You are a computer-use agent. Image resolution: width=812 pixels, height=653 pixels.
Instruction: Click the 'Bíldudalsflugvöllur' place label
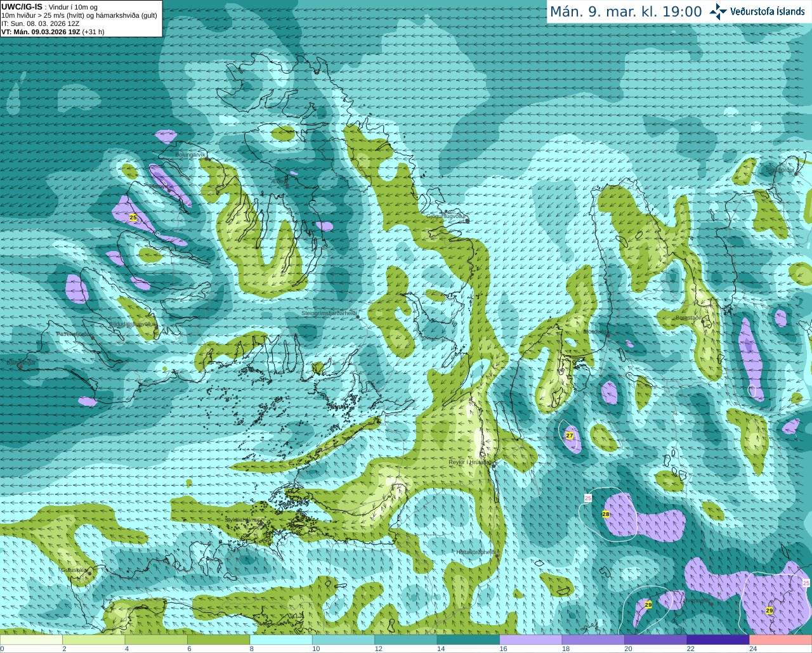pos(132,323)
